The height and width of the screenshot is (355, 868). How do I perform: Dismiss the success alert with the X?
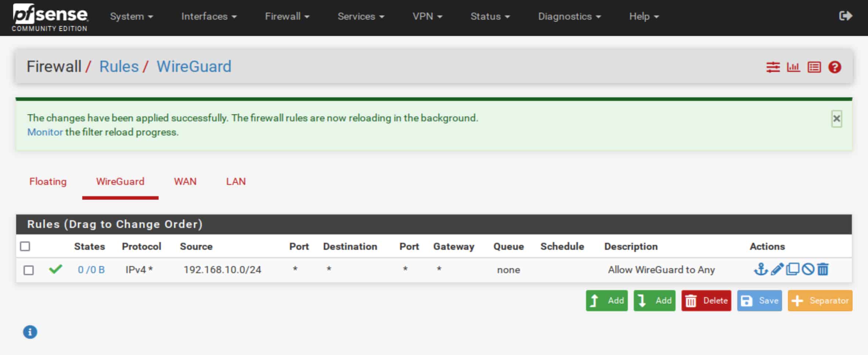point(836,119)
